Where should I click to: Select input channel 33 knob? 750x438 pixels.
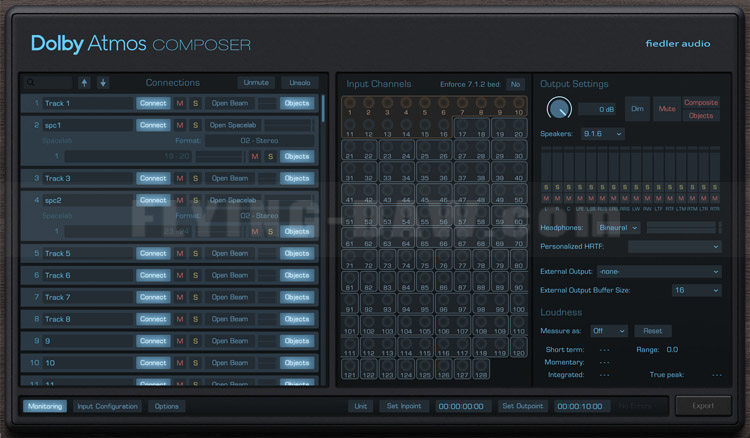point(387,169)
